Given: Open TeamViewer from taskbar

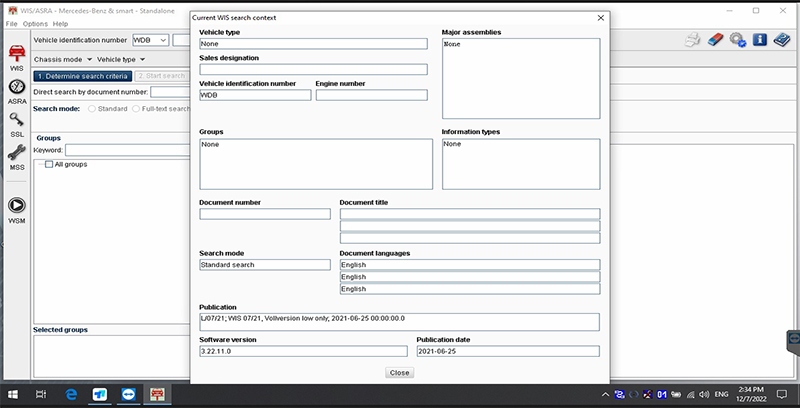Looking at the screenshot, I should coord(129,394).
